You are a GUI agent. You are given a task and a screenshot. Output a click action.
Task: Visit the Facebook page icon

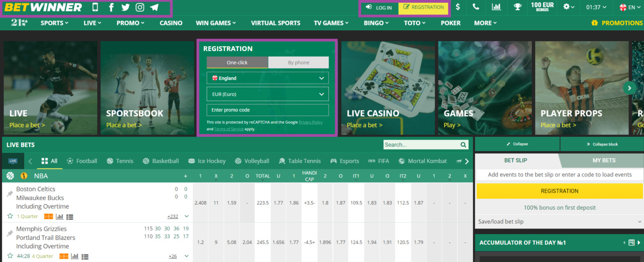(x=111, y=8)
